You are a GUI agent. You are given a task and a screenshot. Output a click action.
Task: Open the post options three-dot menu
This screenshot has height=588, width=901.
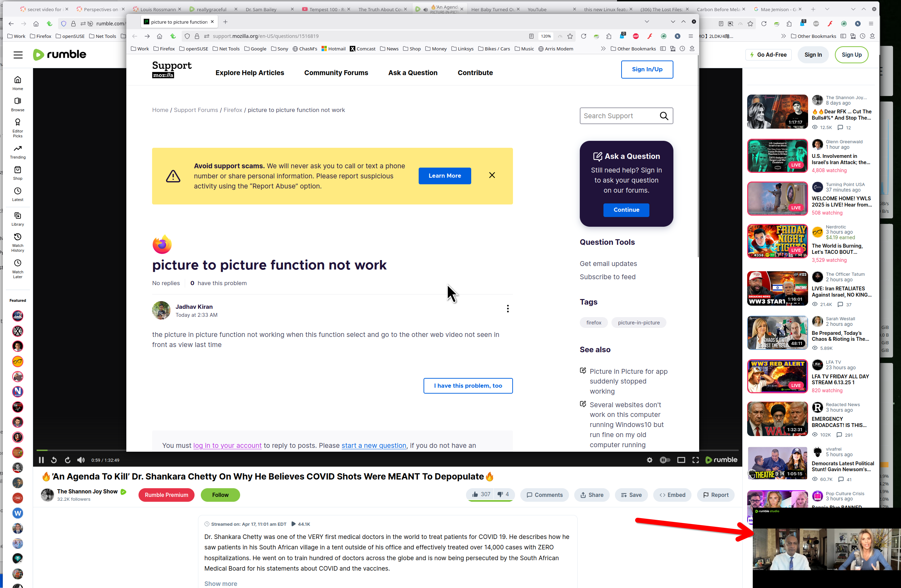(508, 309)
